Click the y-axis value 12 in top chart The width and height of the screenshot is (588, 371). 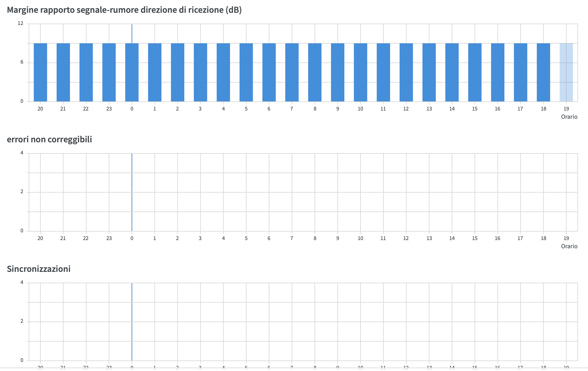pyautogui.click(x=20, y=23)
